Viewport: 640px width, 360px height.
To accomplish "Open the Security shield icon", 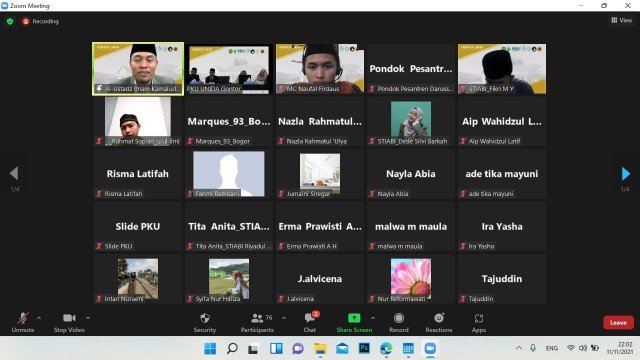I will tap(205, 318).
